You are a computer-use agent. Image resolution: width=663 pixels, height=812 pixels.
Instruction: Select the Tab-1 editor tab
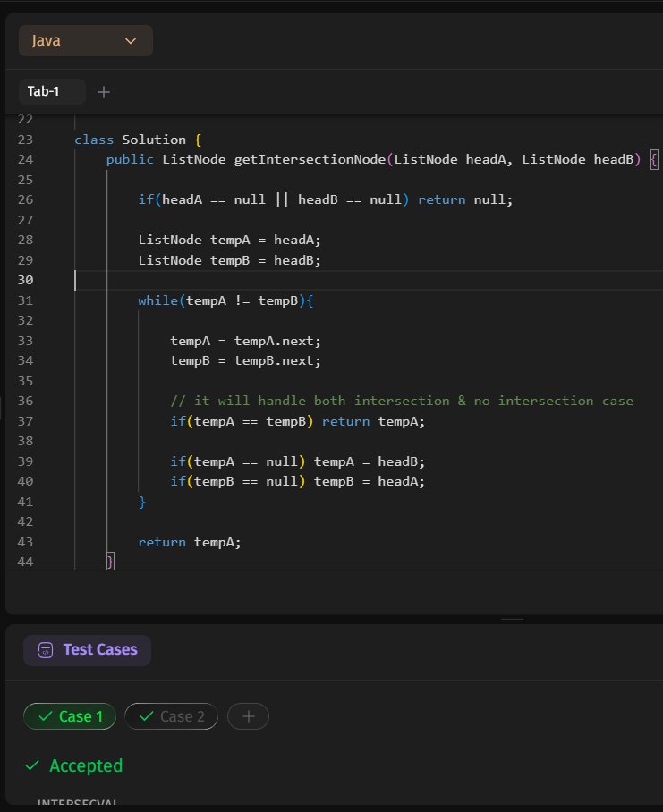click(x=52, y=91)
